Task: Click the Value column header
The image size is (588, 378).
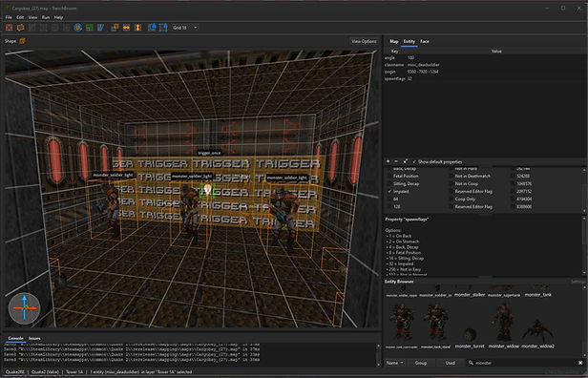Action: pos(496,51)
